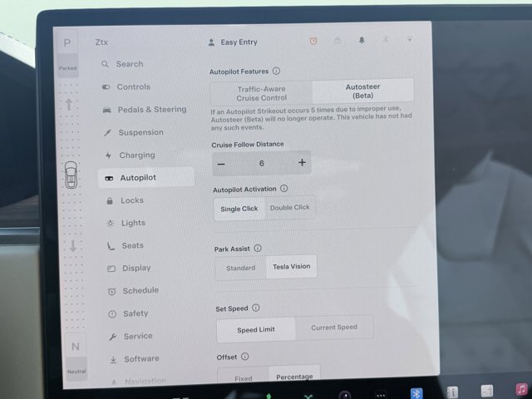This screenshot has width=532, height=399.
Task: Increase Cruise Follow Distance with plus
Action: click(x=302, y=163)
